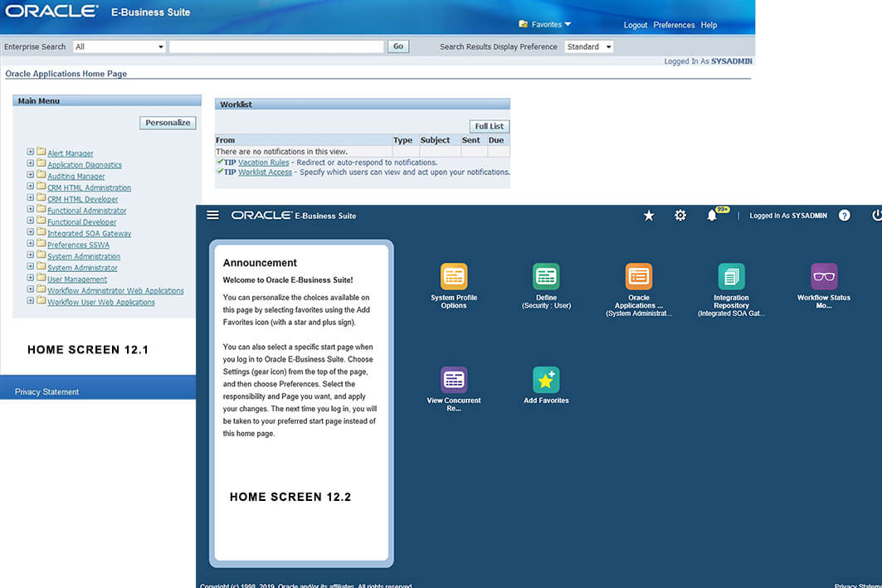
Task: Click the Personalize button
Action: pos(168,123)
